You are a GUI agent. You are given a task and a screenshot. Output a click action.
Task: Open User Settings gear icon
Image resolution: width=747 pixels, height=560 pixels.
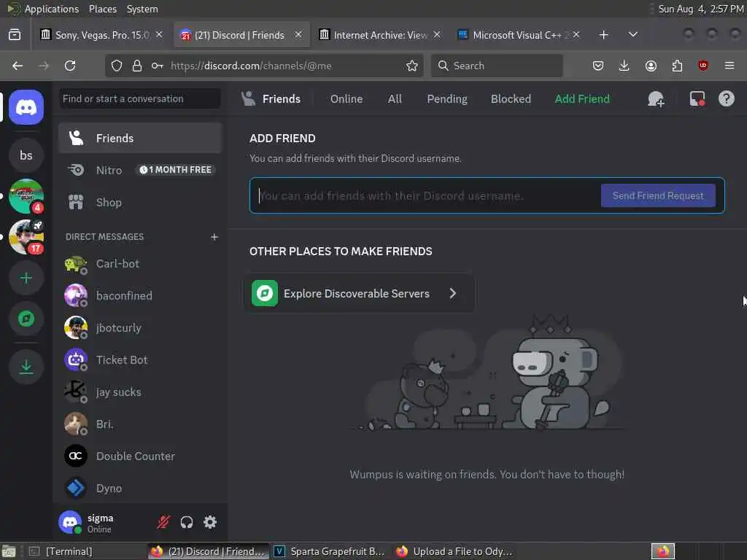coord(210,522)
